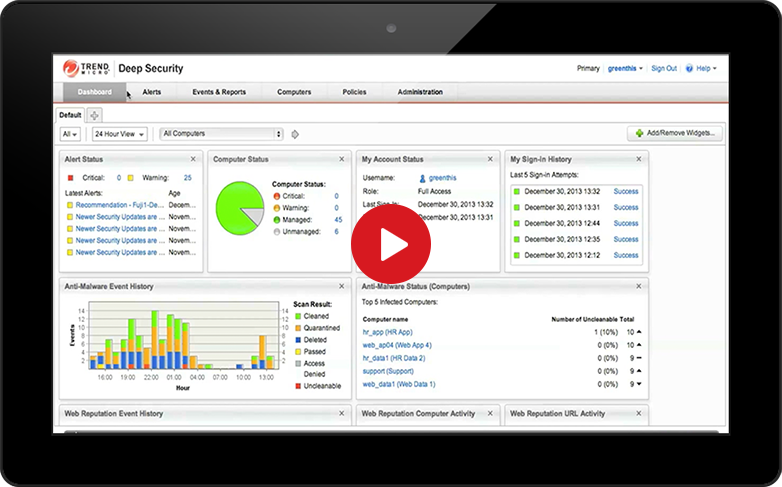This screenshot has height=487, width=782.
Task: Play the video with the red play button
Action: click(x=390, y=244)
